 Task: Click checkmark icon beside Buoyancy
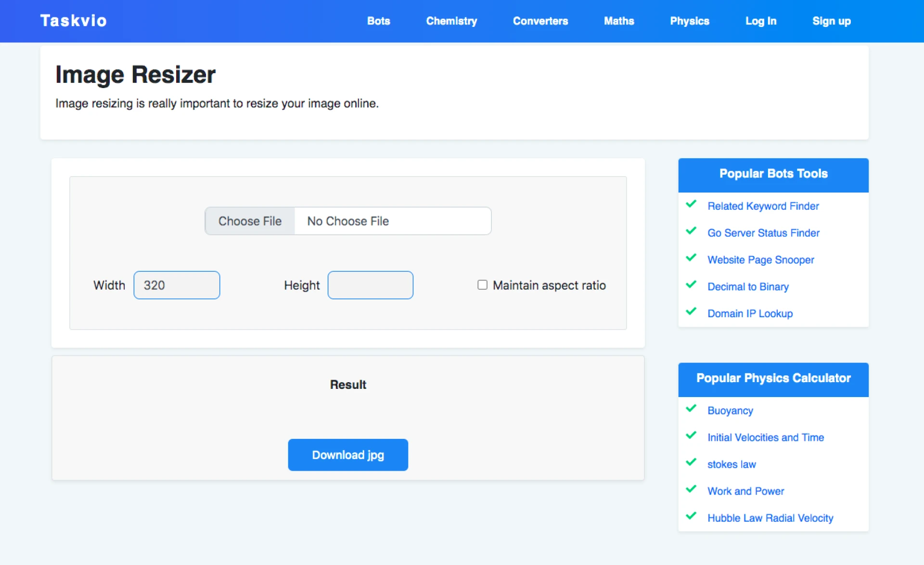pos(691,409)
